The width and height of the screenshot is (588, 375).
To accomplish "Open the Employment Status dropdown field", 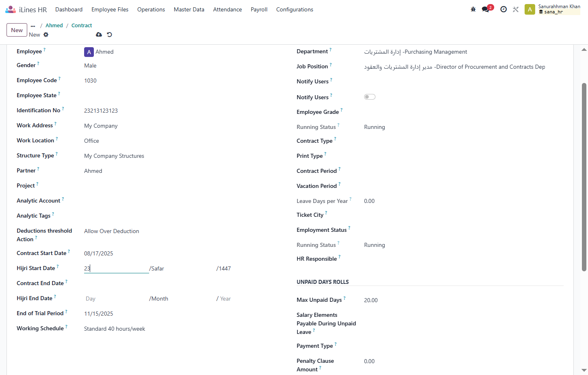I will pyautogui.click(x=463, y=230).
